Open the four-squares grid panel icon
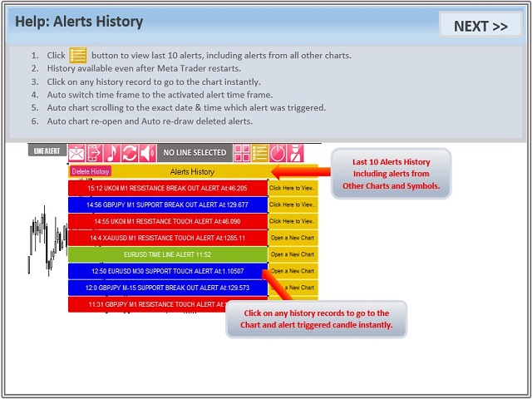Viewport: 532px width, 399px height. [x=242, y=153]
